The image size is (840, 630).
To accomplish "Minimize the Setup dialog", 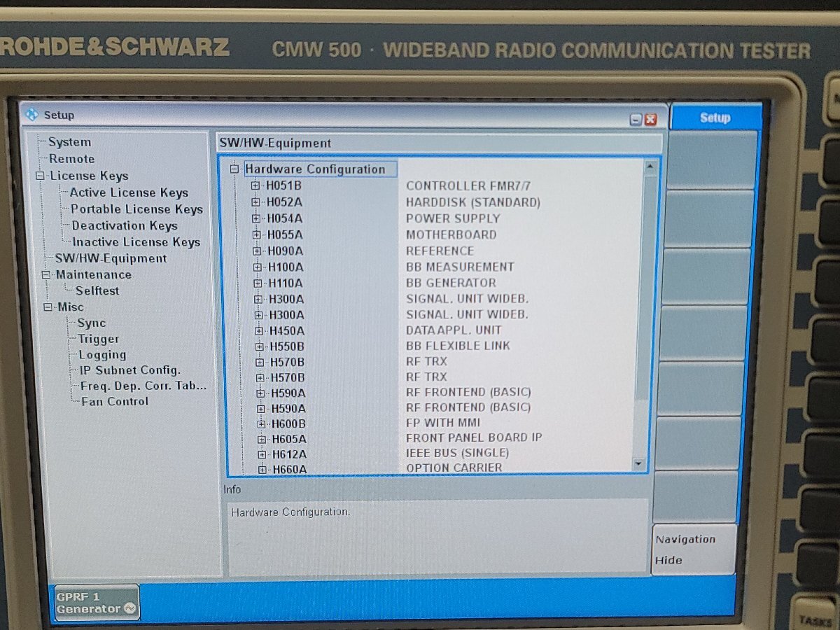I will click(636, 120).
